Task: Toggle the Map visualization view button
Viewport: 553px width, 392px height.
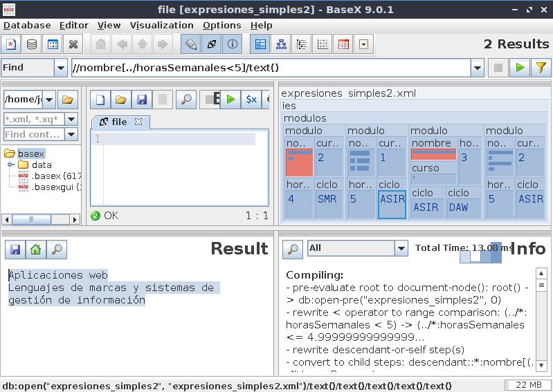Action: point(260,45)
